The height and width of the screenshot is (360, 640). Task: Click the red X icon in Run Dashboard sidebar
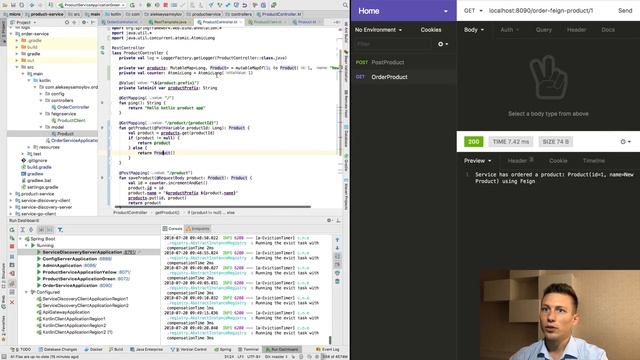[x=12, y=302]
